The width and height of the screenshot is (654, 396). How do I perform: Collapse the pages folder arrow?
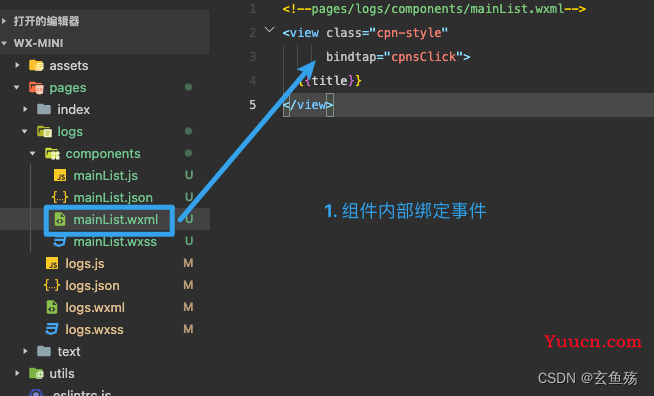(x=17, y=87)
